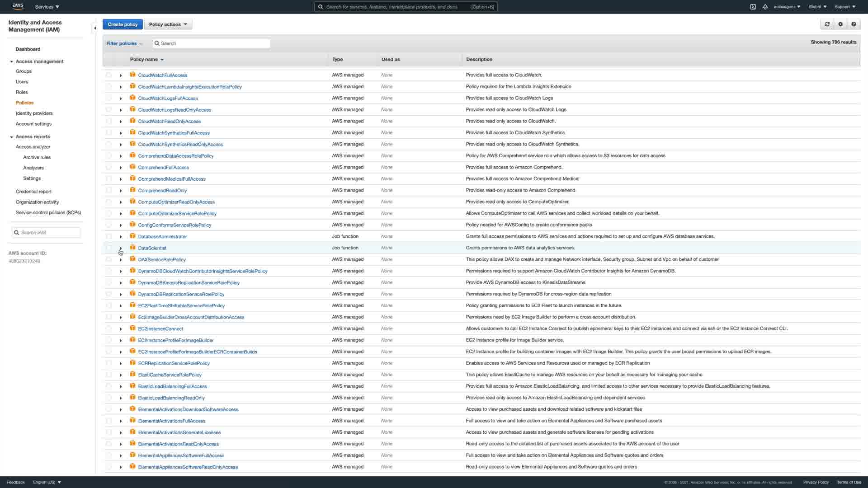The height and width of the screenshot is (488, 868).
Task: Click the refresh policies icon
Action: [827, 24]
